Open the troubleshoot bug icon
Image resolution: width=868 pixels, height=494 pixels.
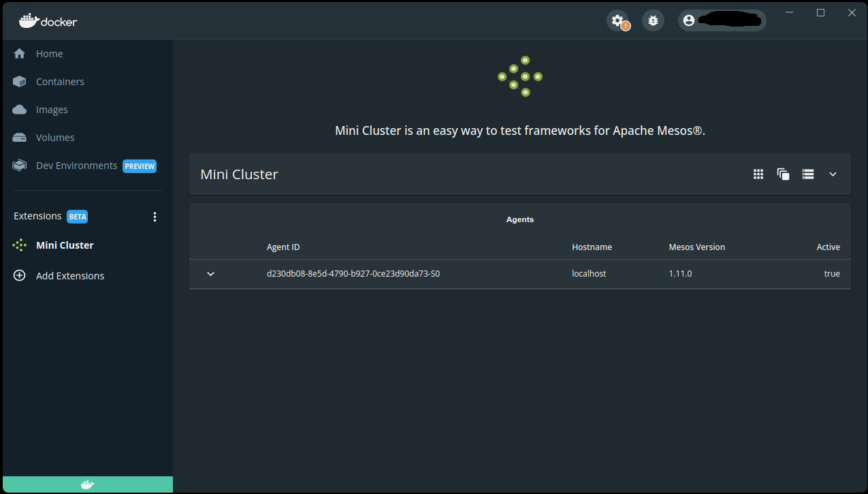point(653,20)
